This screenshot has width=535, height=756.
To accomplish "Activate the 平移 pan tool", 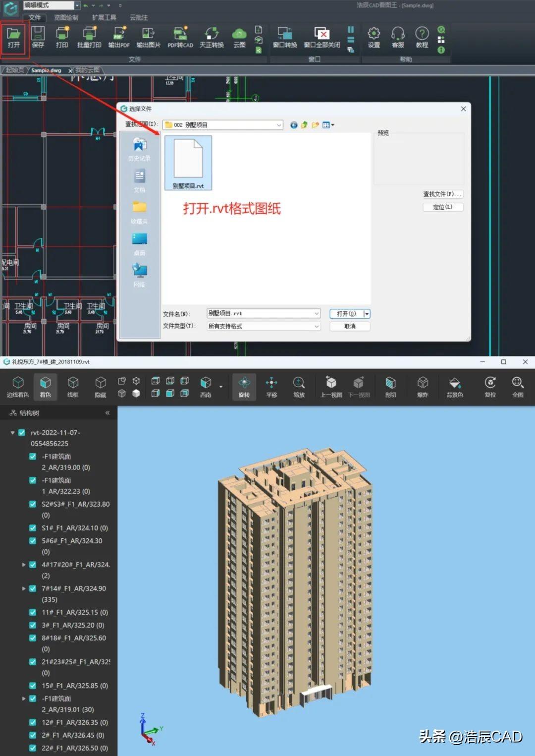I will coord(271,387).
